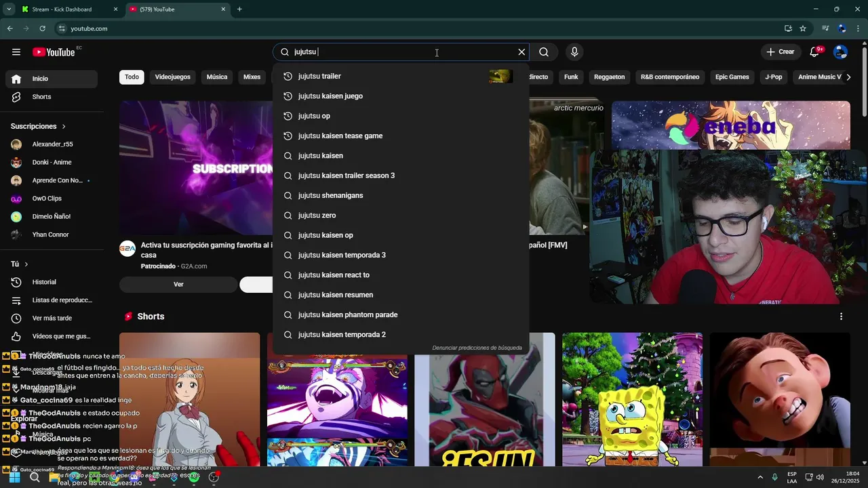Open the tab search dropdown arrow
The width and height of the screenshot is (868, 488).
coord(8,9)
